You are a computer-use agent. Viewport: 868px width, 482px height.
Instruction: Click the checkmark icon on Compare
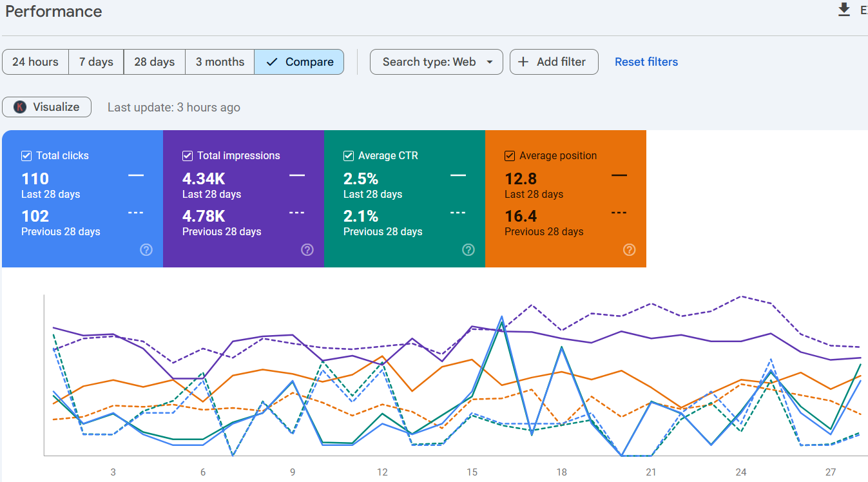pos(272,62)
